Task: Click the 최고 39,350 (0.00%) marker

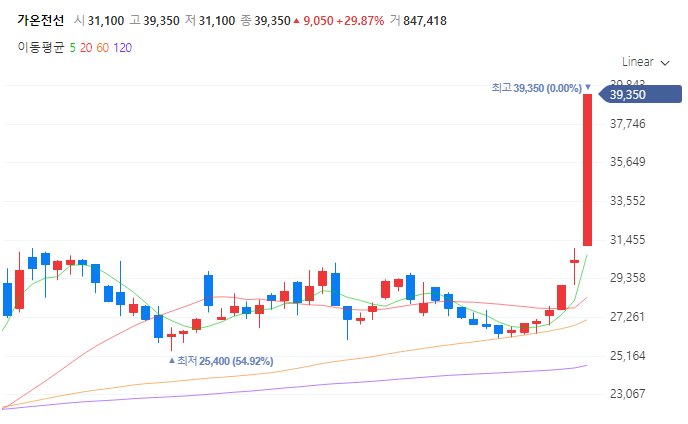Action: (536, 88)
